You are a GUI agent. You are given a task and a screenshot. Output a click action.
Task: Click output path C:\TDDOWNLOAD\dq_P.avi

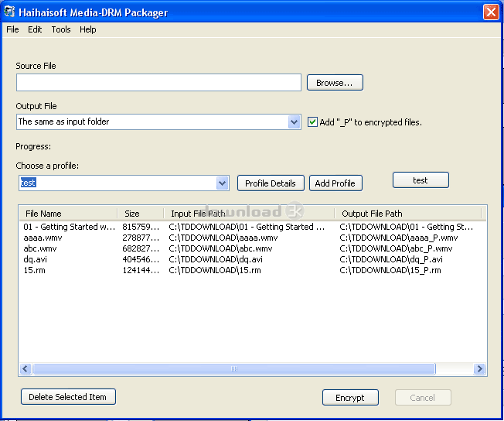tap(391, 259)
